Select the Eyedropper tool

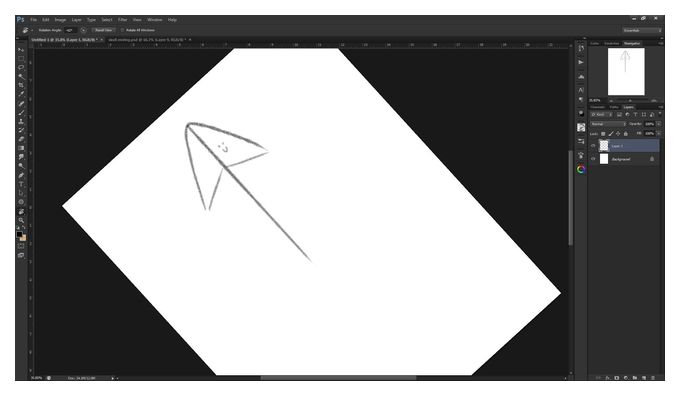pyautogui.click(x=21, y=94)
